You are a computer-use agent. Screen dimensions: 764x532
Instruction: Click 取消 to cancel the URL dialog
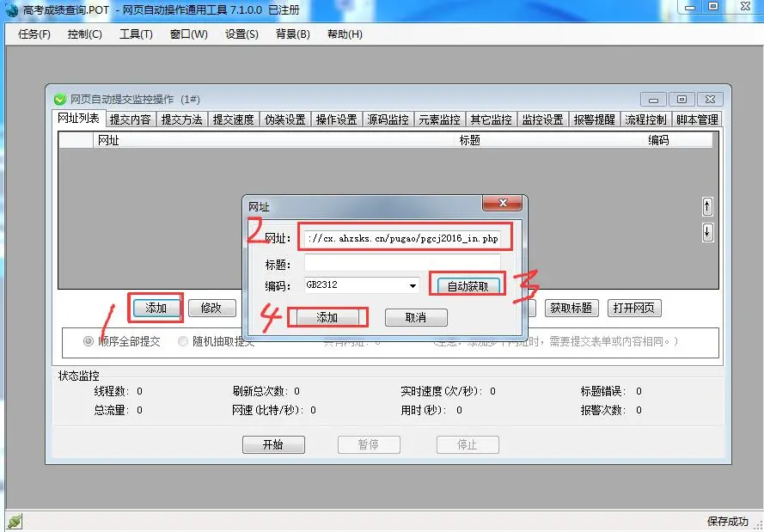pos(416,317)
